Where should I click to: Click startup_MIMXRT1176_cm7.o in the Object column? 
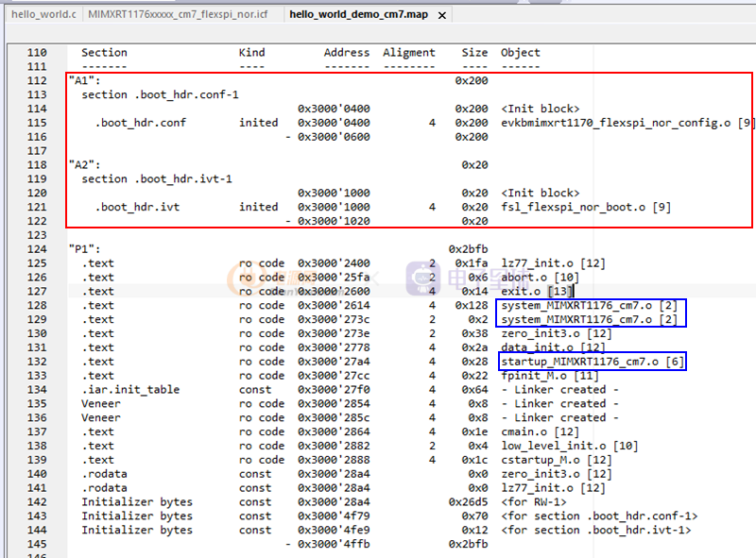(579, 362)
